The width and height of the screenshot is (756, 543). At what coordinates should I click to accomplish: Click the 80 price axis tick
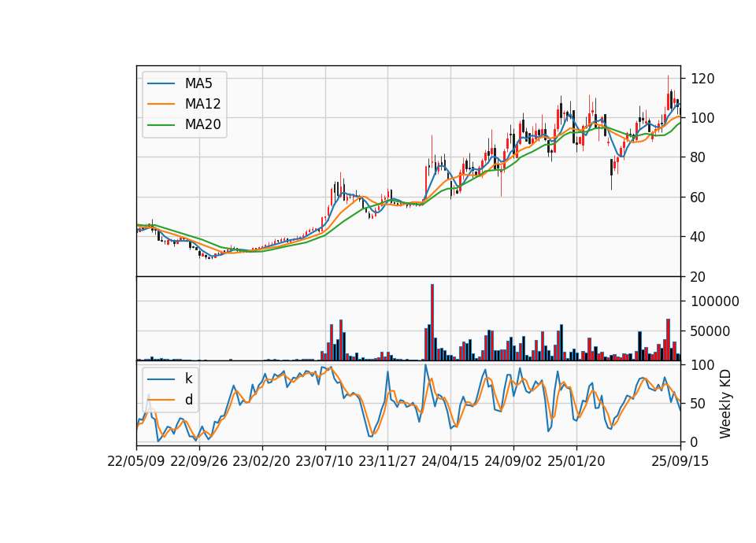tap(699, 157)
